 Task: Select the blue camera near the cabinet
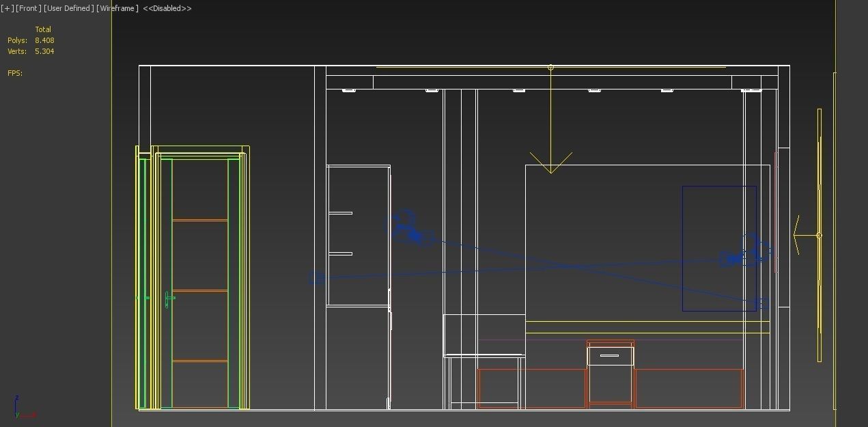coord(408,229)
